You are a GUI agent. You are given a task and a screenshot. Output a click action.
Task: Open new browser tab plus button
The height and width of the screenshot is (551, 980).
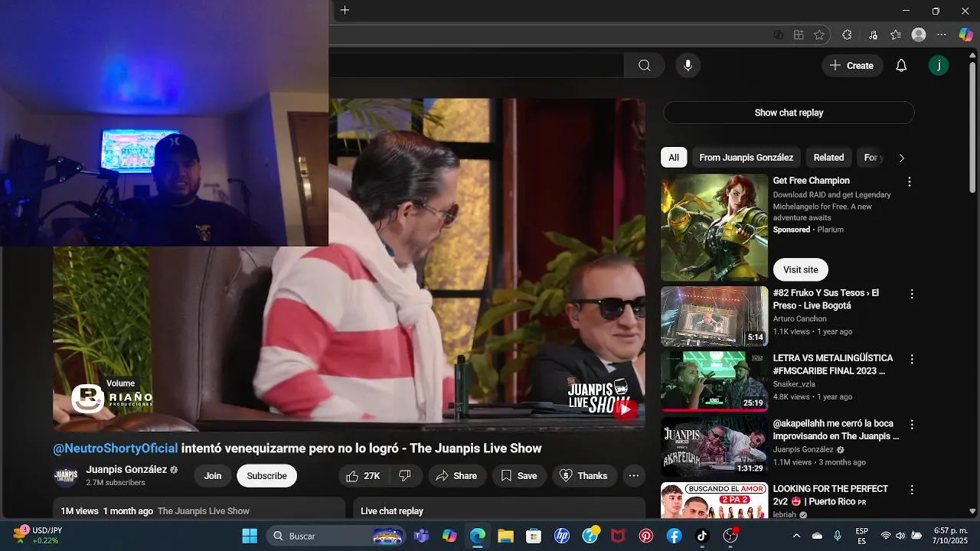pos(345,11)
